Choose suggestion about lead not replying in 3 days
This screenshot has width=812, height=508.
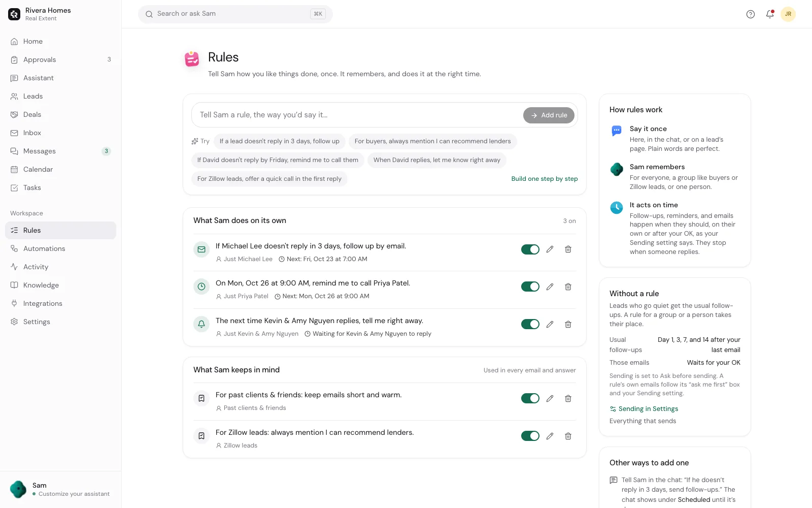[280, 141]
